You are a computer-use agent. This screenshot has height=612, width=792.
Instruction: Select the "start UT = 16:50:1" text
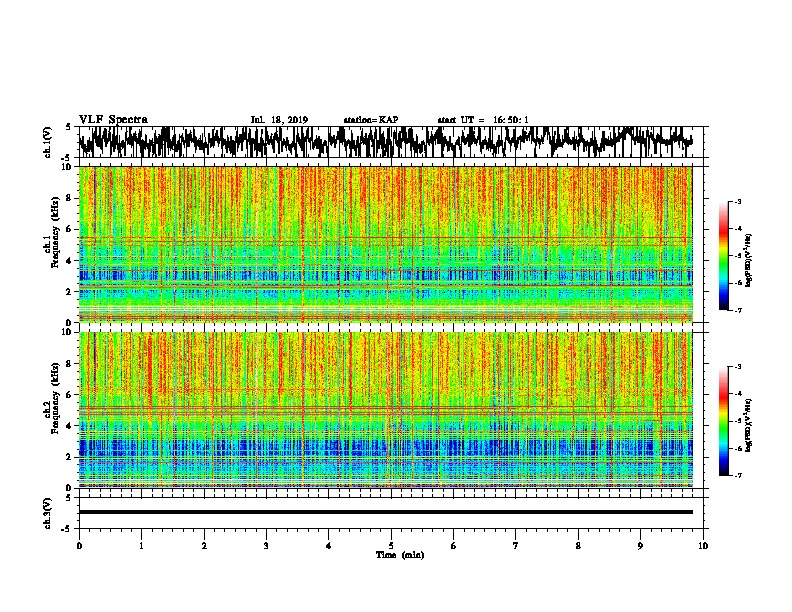click(483, 120)
